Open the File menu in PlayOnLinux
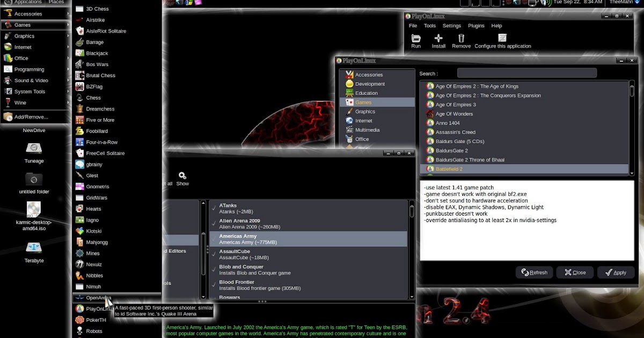Viewport: 644px width, 338px height. 413,26
